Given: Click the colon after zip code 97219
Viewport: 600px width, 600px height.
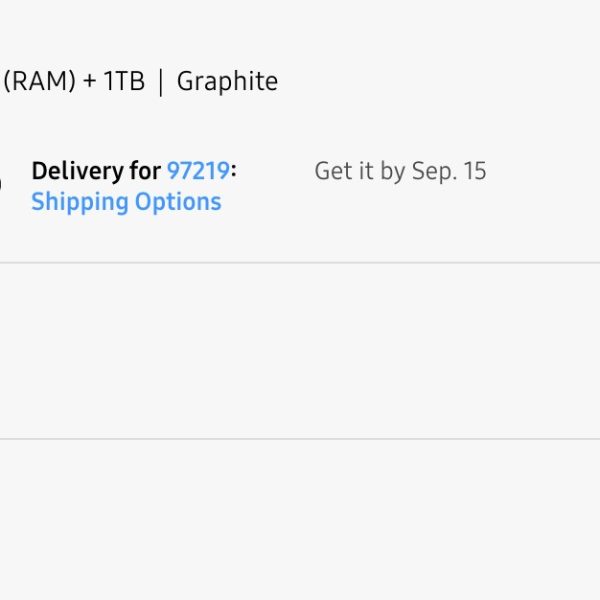Looking at the screenshot, I should coord(233,172).
